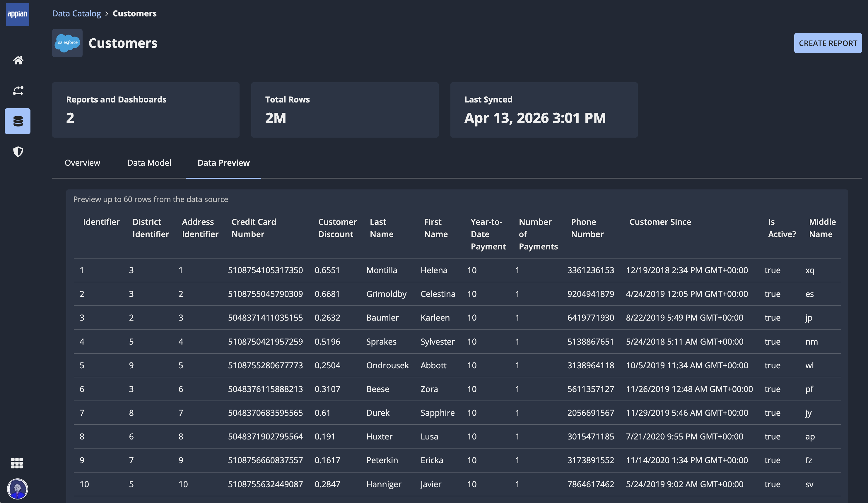Select the Data Preview tab
Viewport: 868px width, 503px height.
pos(223,163)
